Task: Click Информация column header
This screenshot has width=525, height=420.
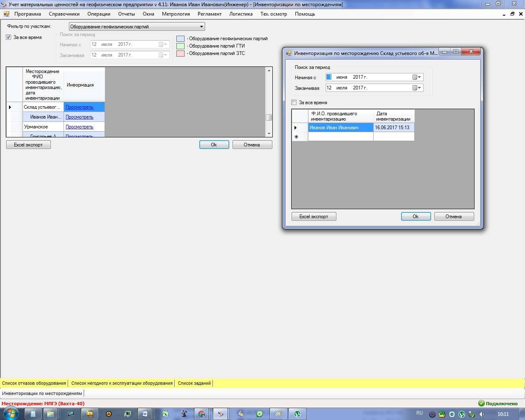Action: [84, 85]
